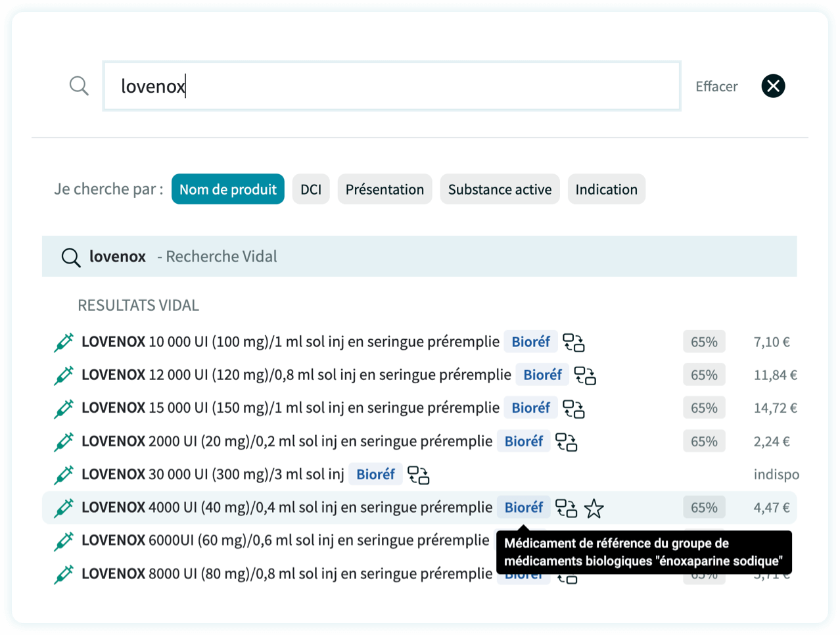
Task: Click the indispo availability label
Action: pyautogui.click(x=776, y=475)
